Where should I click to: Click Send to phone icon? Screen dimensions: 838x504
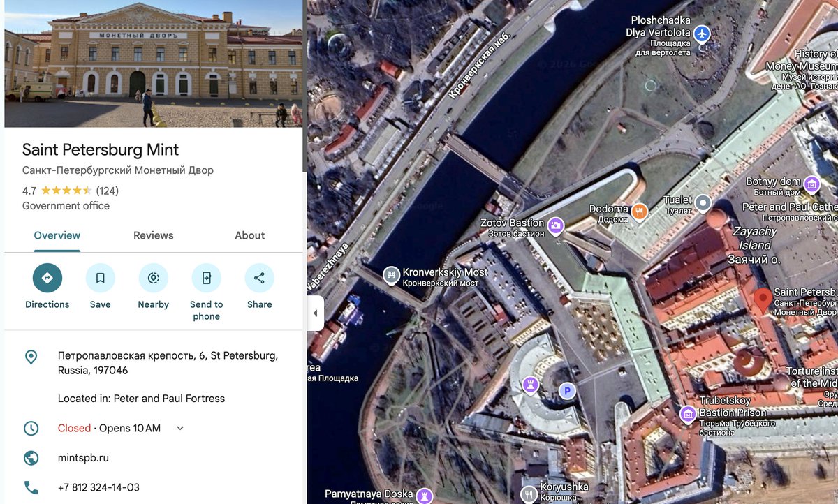pyautogui.click(x=207, y=278)
